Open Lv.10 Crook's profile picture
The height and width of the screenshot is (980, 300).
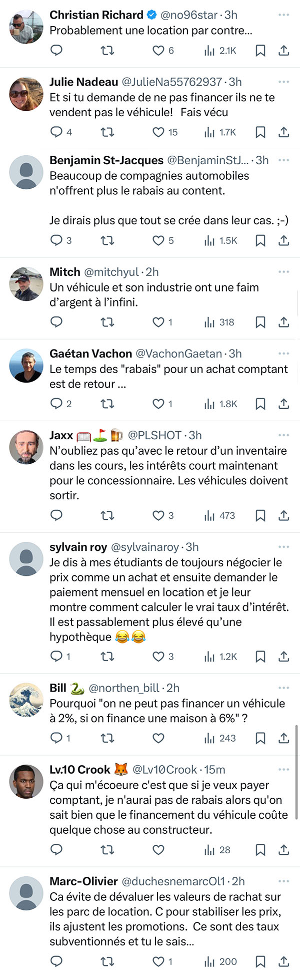[x=26, y=781]
